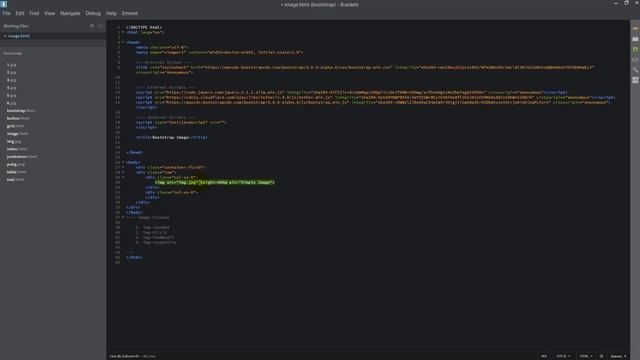Open 6.jpg in the file tree
Screen dimensions: 640x360
[11, 103]
